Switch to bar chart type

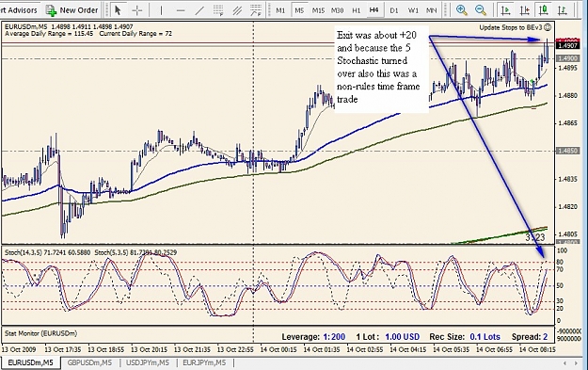coord(562,10)
